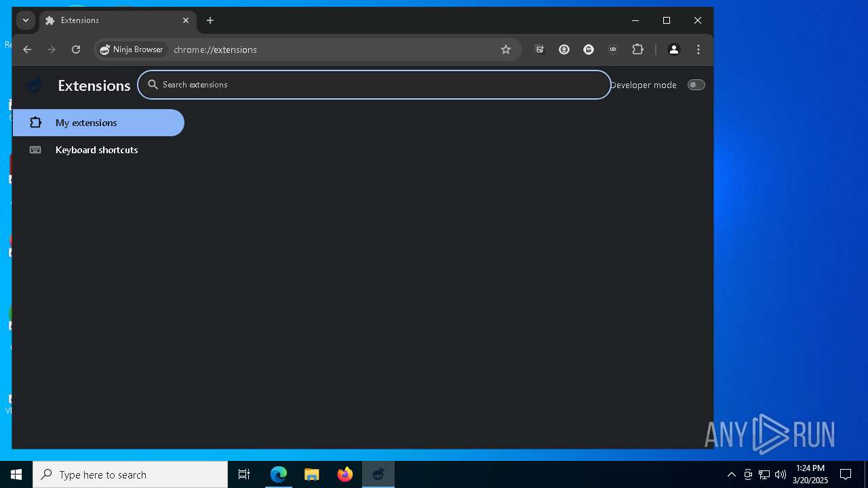Open the Windows Start menu
This screenshot has width=868, height=488.
16,474
